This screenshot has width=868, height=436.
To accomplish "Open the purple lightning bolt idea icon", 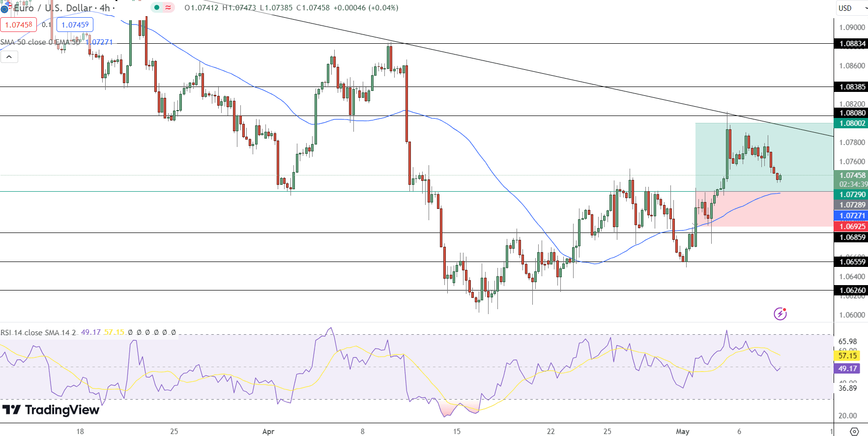I will coord(780,314).
